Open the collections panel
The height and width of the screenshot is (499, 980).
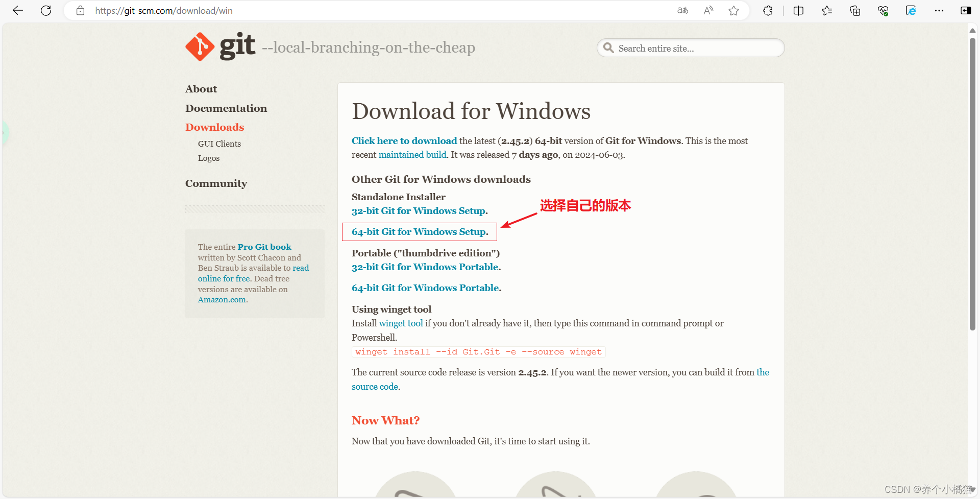(x=855, y=10)
